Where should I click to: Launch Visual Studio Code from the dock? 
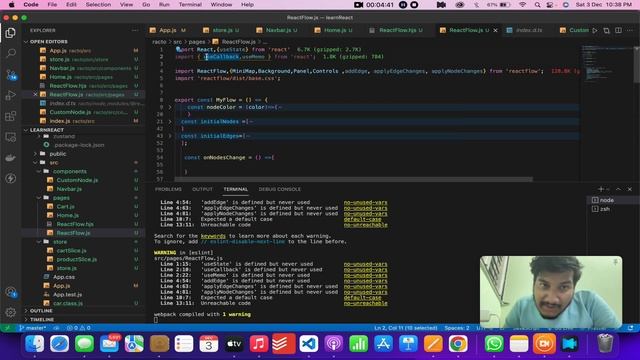[309, 344]
